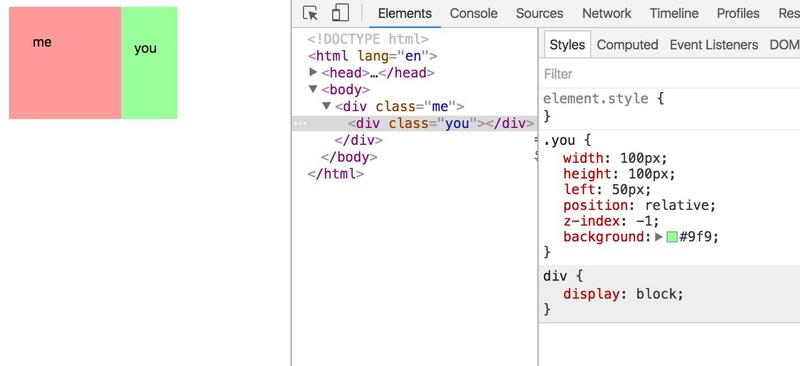
Task: Select the closing </body> tag line
Action: [x=349, y=157]
